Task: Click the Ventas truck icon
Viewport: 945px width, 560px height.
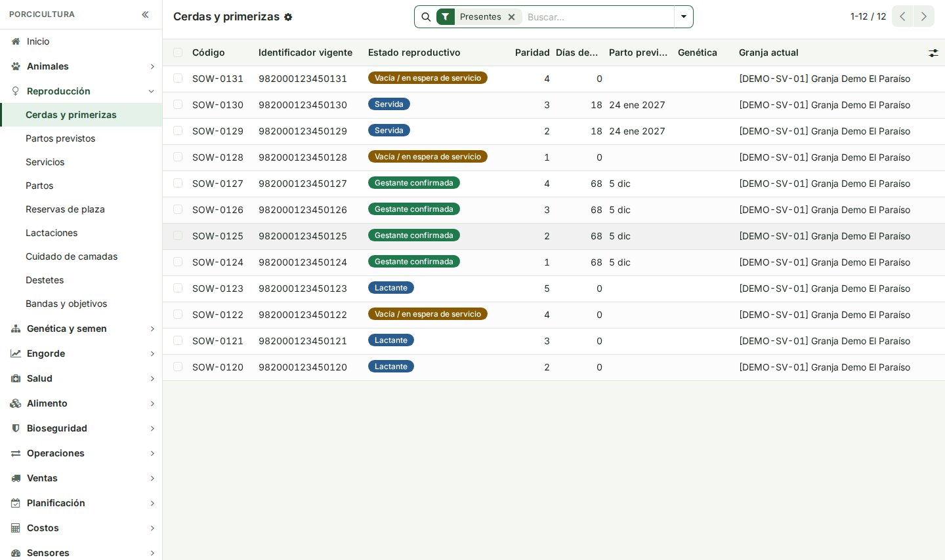Action: click(16, 478)
